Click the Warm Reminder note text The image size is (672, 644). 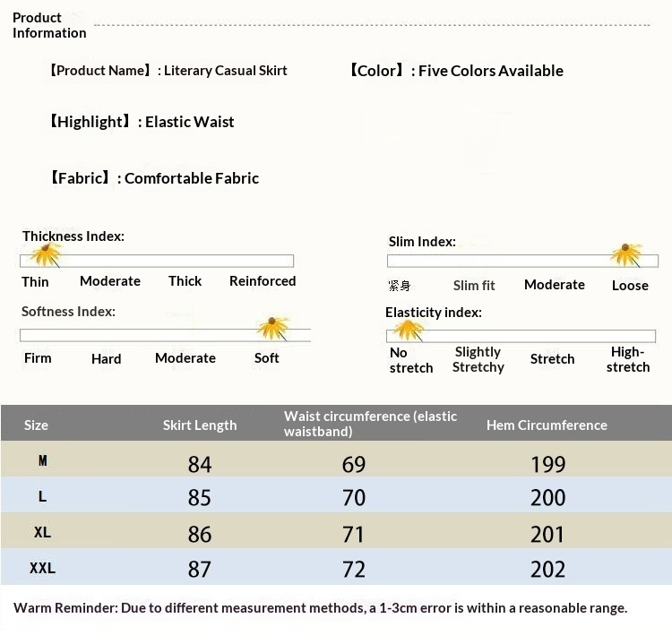click(320, 608)
